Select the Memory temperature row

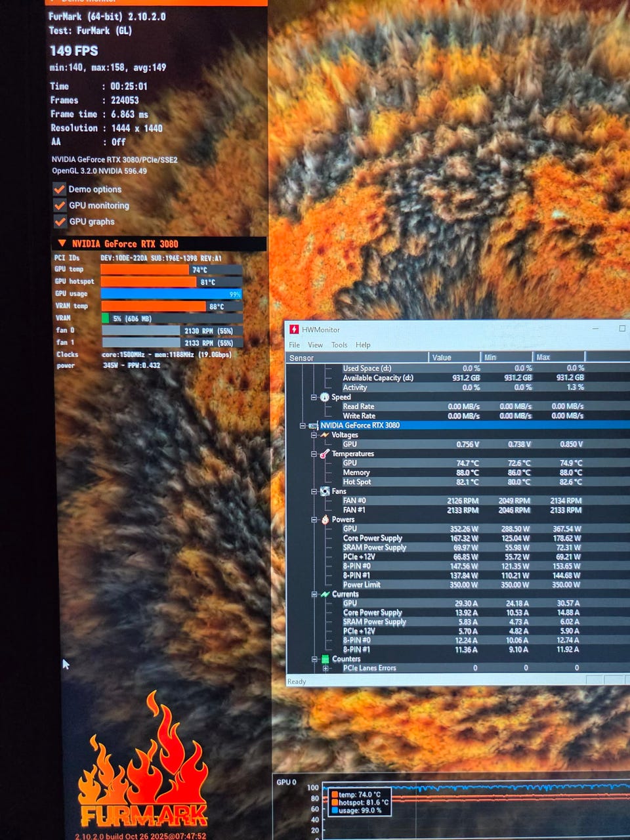[457, 472]
